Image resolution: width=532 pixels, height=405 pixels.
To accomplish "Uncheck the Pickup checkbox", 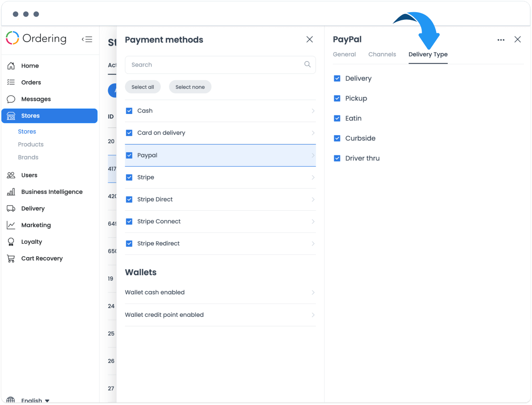I will [x=337, y=98].
